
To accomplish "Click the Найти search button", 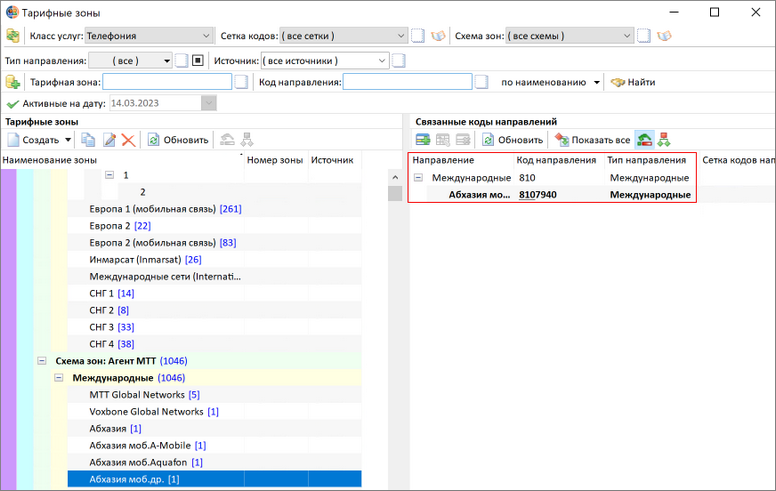I will 633,82.
